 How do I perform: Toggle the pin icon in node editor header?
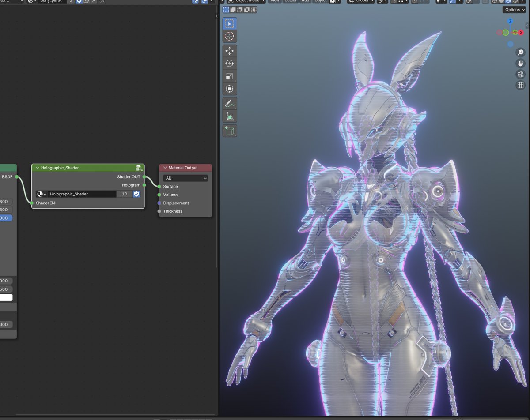pos(102,1)
